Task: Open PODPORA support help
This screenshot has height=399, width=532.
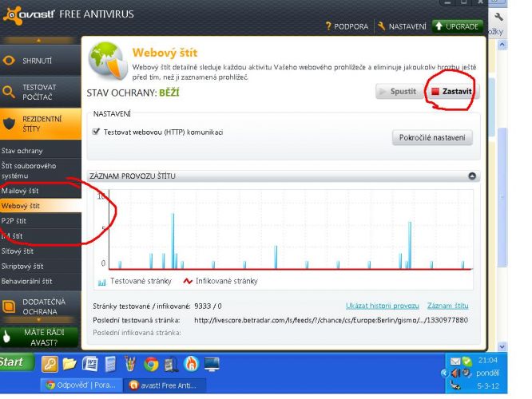Action: [347, 26]
